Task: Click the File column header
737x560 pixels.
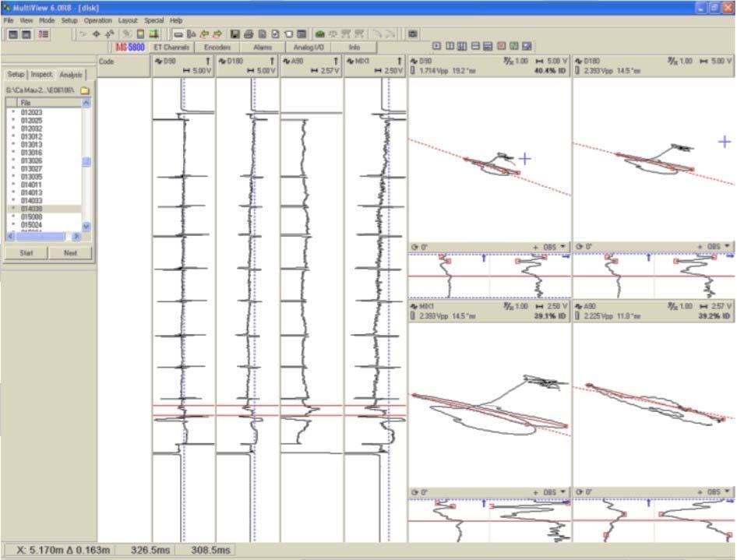Action: [x=49, y=103]
